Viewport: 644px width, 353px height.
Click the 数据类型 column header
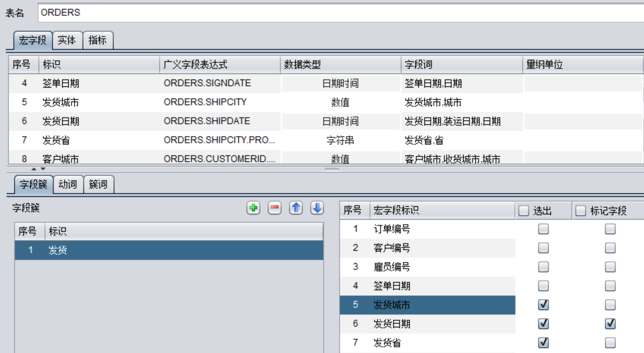[340, 65]
